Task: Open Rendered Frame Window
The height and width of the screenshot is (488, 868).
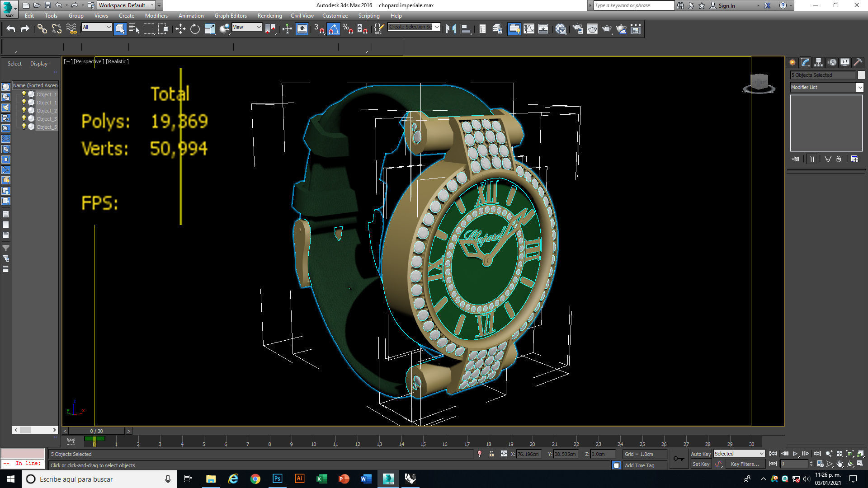Action: pos(592,29)
